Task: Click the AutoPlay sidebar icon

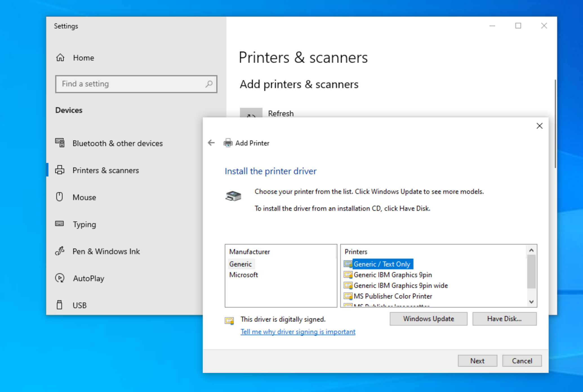Action: (60, 278)
